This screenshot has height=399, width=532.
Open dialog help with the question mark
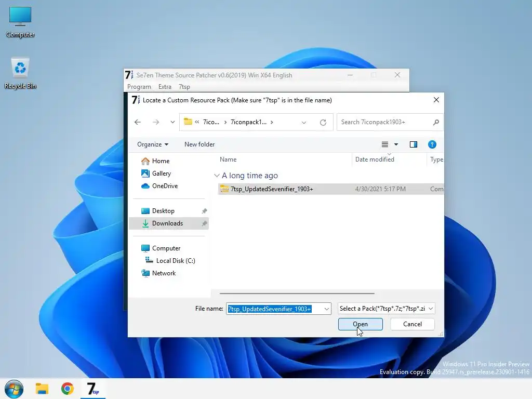click(x=432, y=144)
